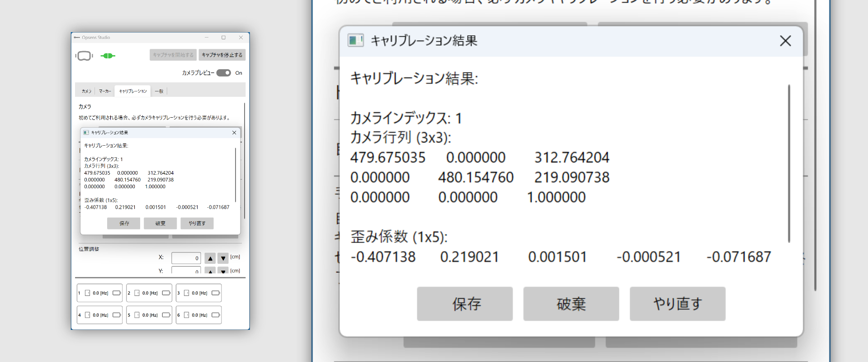Screen dimensions: 868x362
Task: Click キャプチャを停止する button
Action: tap(222, 55)
